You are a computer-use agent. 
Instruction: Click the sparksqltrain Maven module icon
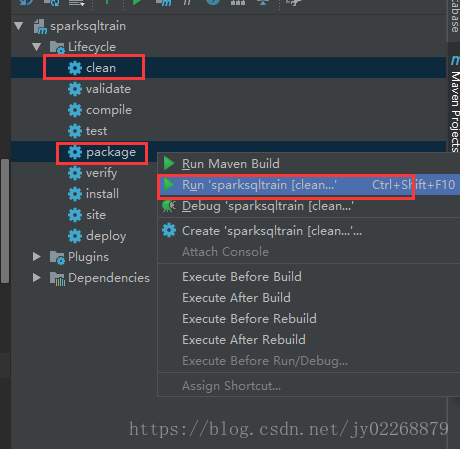coord(40,27)
